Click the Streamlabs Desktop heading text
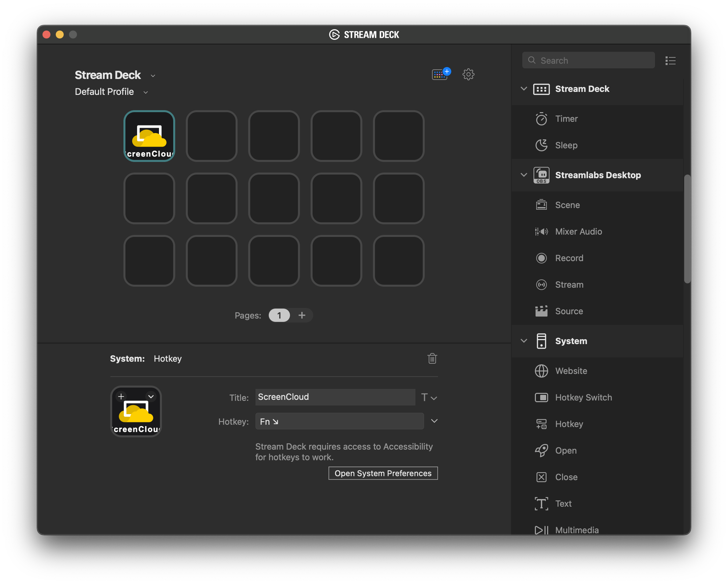Screen dimensions: 728x584 [598, 175]
